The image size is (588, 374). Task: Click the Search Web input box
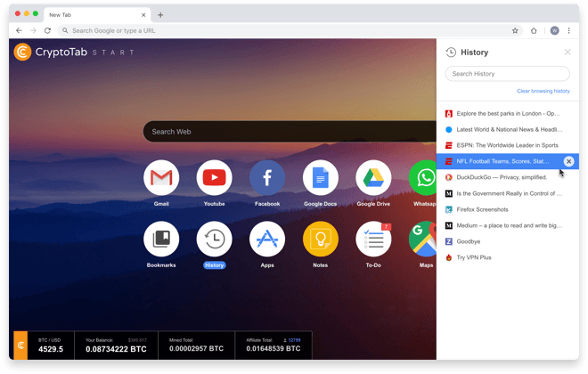(x=290, y=132)
